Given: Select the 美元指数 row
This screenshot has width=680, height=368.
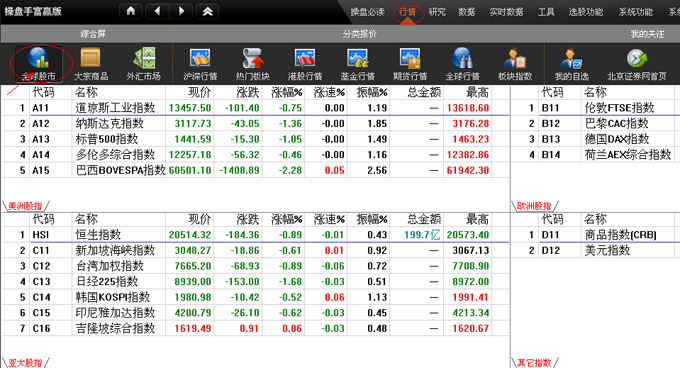Looking at the screenshot, I should 596,250.
